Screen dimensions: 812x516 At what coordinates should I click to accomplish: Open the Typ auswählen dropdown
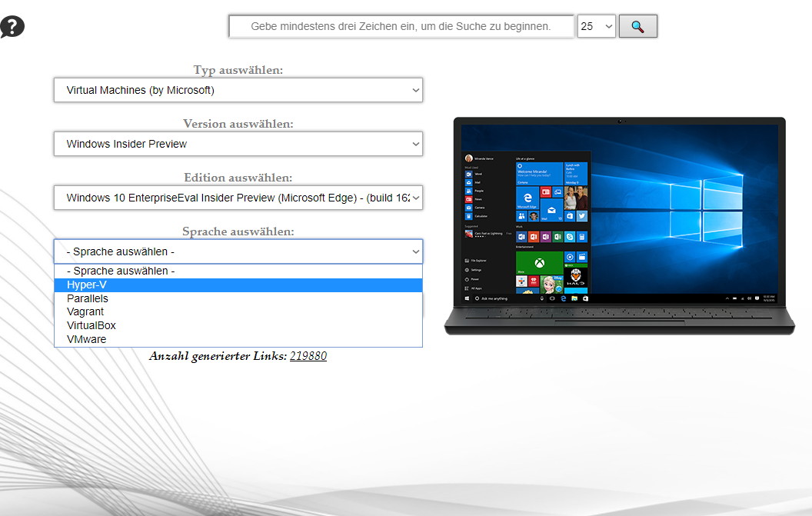click(x=238, y=90)
